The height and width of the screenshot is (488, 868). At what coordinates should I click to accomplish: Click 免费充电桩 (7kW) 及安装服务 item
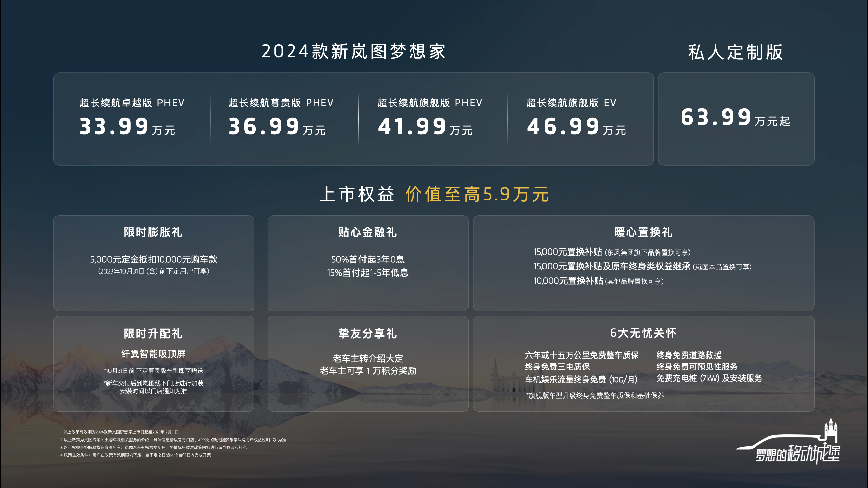pyautogui.click(x=709, y=378)
